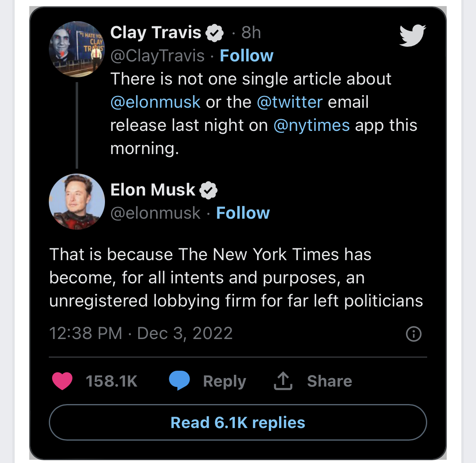Click Clay Travis verified badge
This screenshot has width=476, height=463.
214,33
